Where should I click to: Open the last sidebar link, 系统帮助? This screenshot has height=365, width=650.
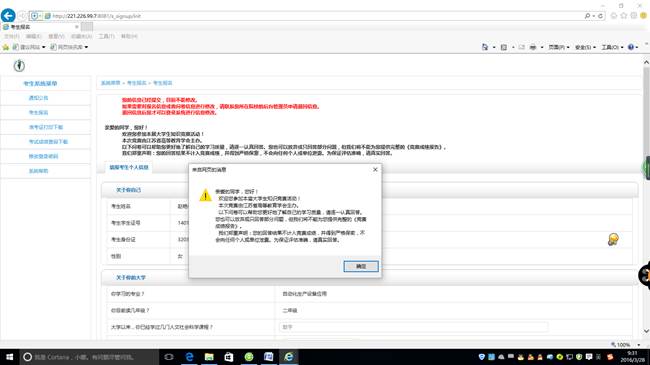(x=38, y=170)
